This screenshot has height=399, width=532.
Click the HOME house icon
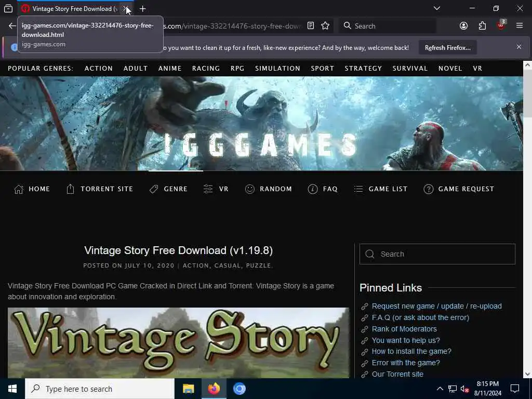[x=19, y=189]
